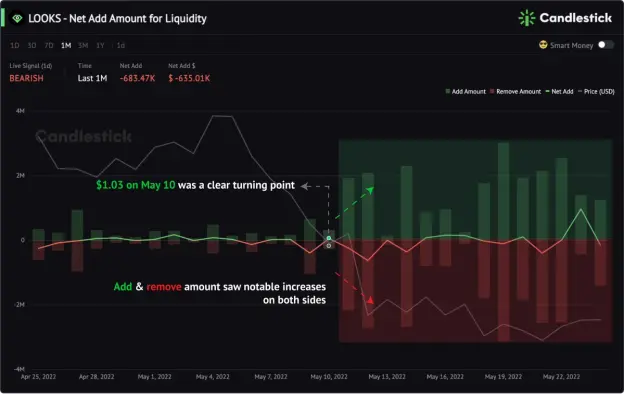Click the Net Add $ value $-635.01K
624x394 pixels.
click(189, 78)
